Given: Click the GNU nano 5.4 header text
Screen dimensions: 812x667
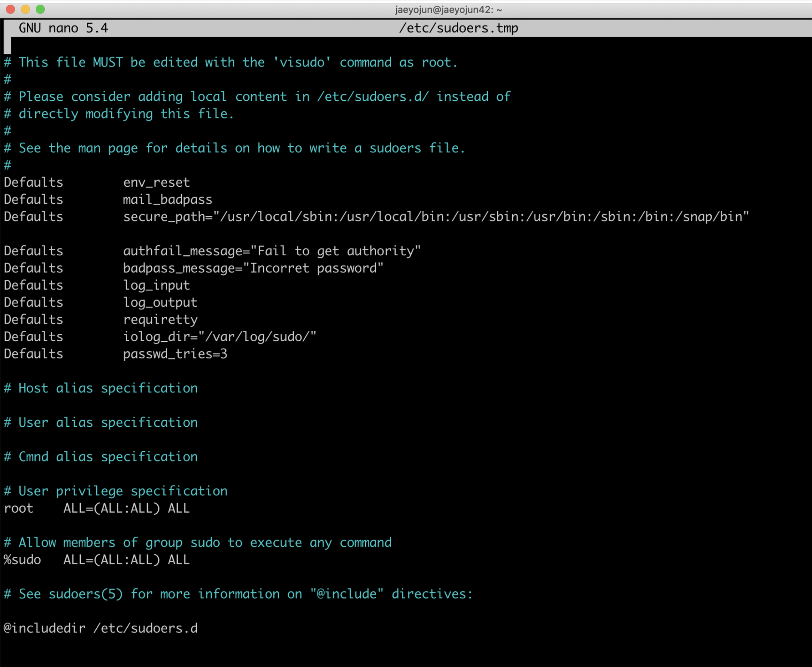Looking at the screenshot, I should click(63, 28).
